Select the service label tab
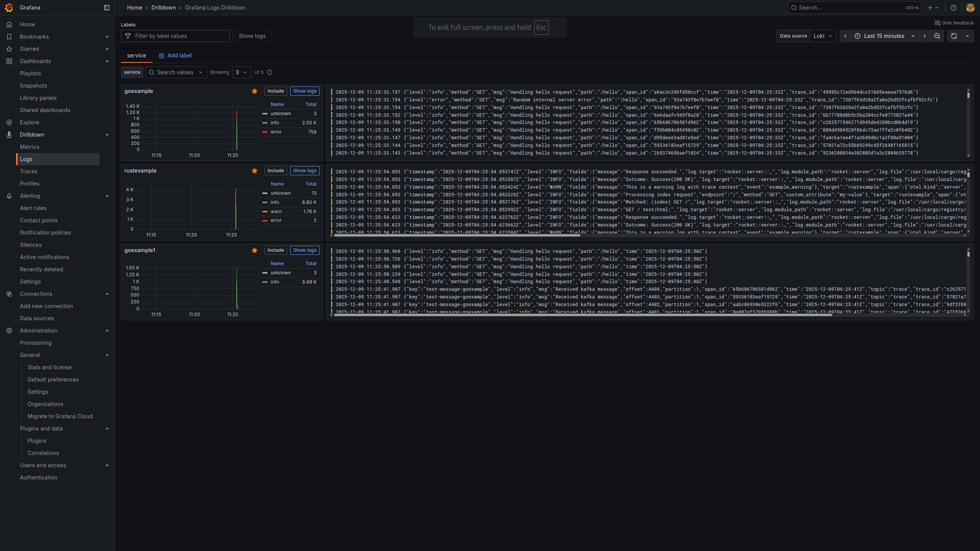The width and height of the screenshot is (980, 551). click(x=136, y=55)
